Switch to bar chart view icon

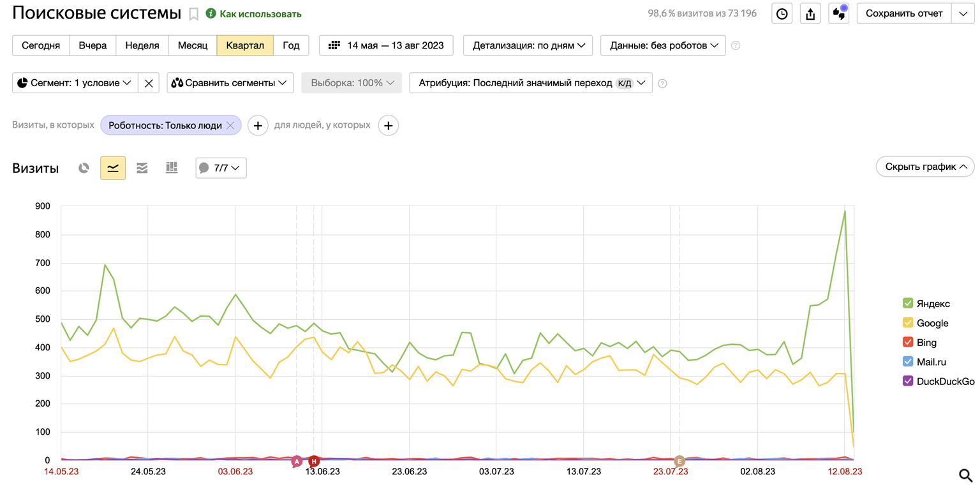[172, 168]
